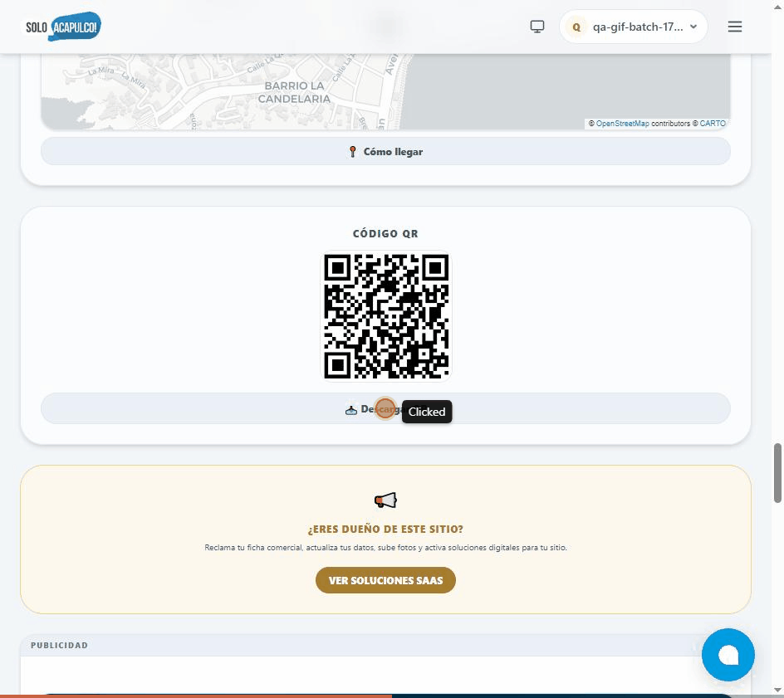Open the OpenStreetMap attribution link
The height and width of the screenshot is (698, 784).
point(622,124)
